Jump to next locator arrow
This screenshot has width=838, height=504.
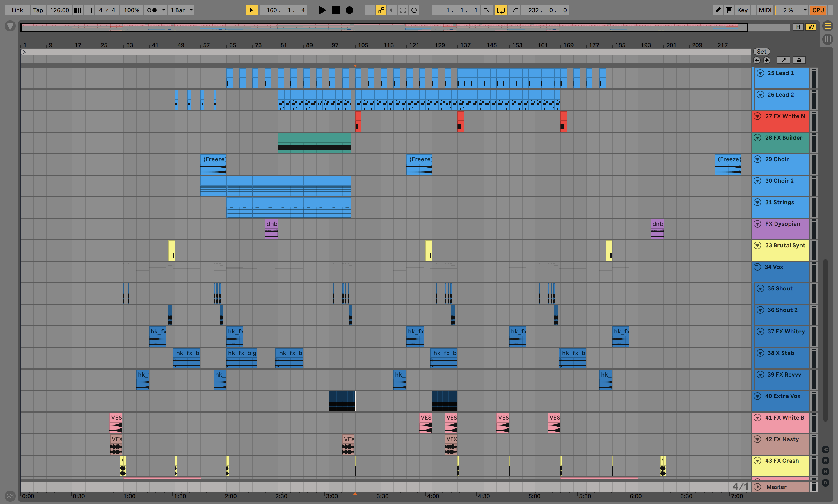[x=767, y=60]
